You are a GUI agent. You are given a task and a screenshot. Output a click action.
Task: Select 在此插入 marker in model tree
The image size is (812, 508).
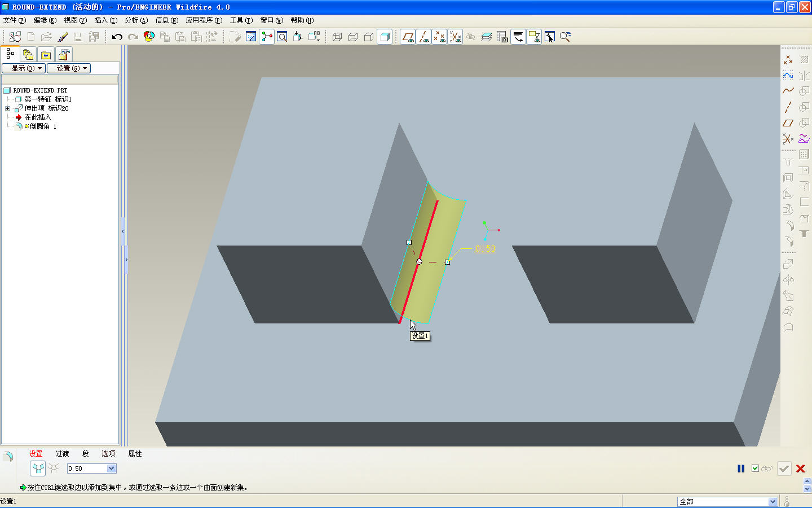37,117
